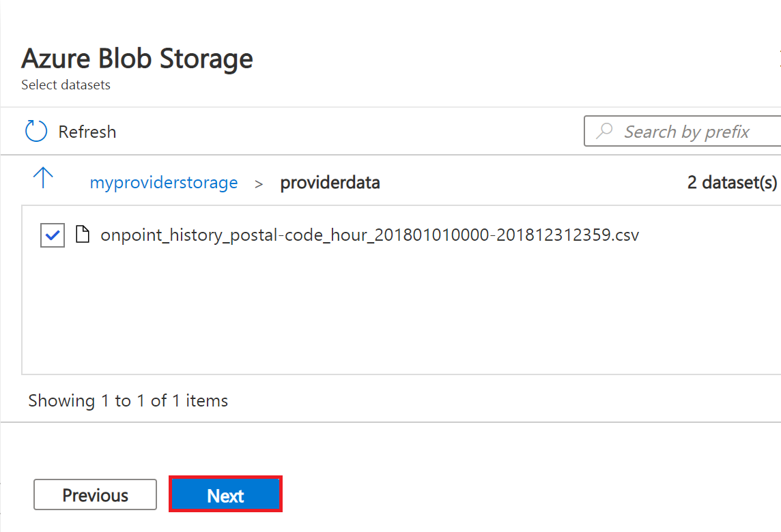Click the document icon beside the CSV file

tap(83, 236)
